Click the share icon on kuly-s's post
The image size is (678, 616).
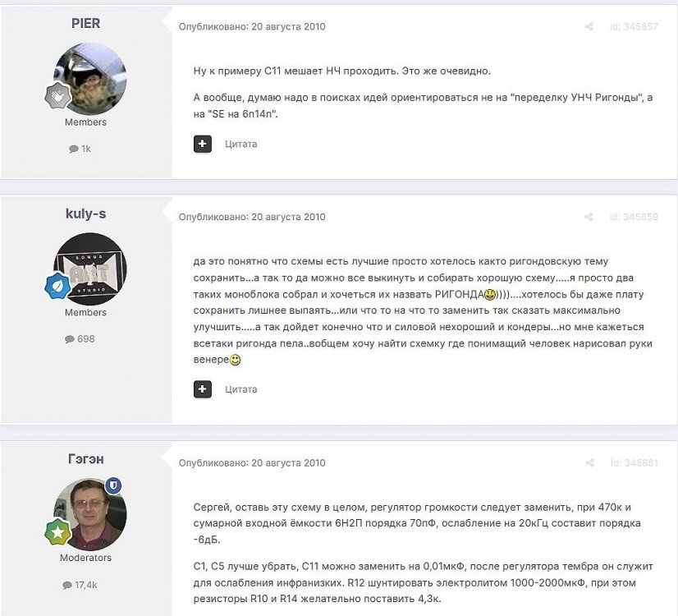tap(589, 217)
